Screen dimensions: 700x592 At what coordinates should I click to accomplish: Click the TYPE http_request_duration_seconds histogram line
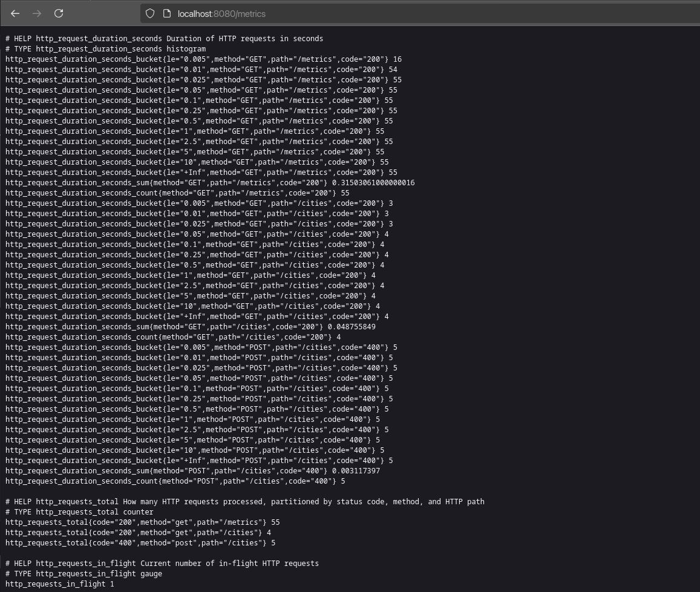pyautogui.click(x=105, y=49)
